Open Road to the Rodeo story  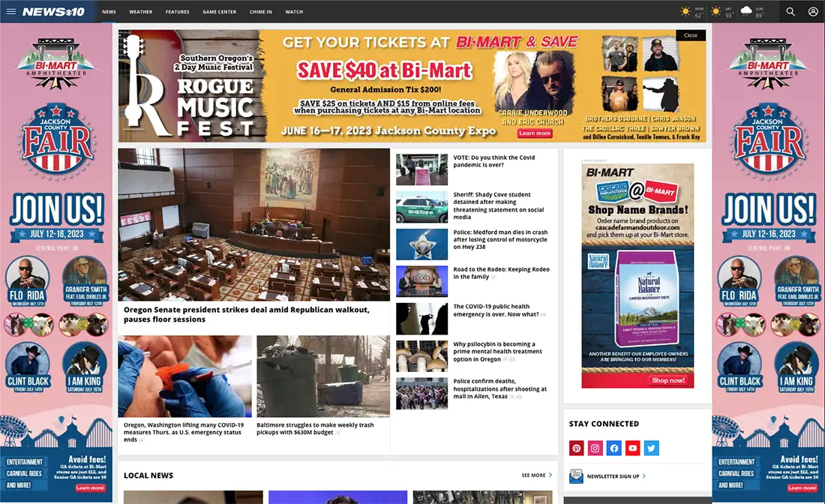coord(502,272)
